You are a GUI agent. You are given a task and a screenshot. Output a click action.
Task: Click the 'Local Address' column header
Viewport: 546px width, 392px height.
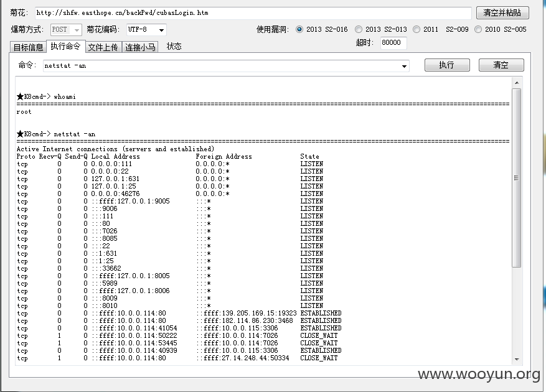click(x=115, y=157)
